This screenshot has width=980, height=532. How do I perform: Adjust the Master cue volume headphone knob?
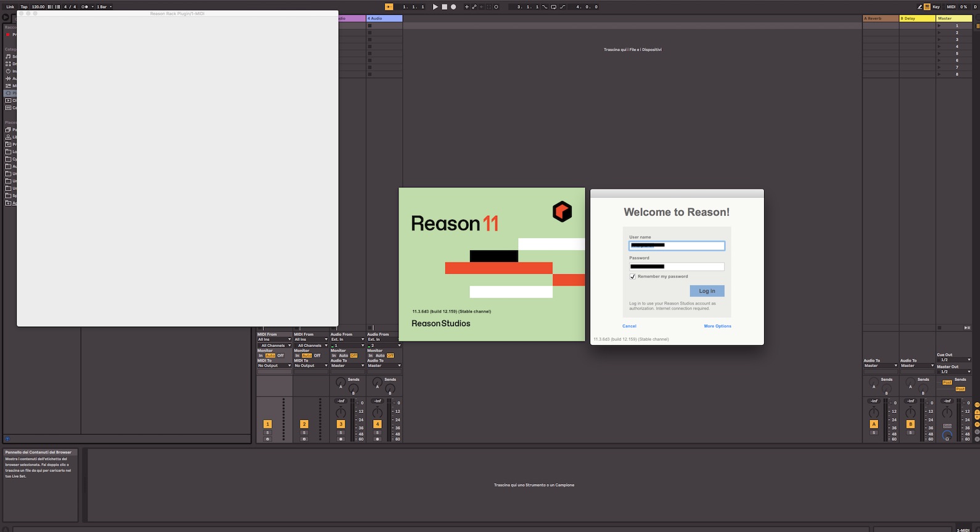pyautogui.click(x=947, y=435)
